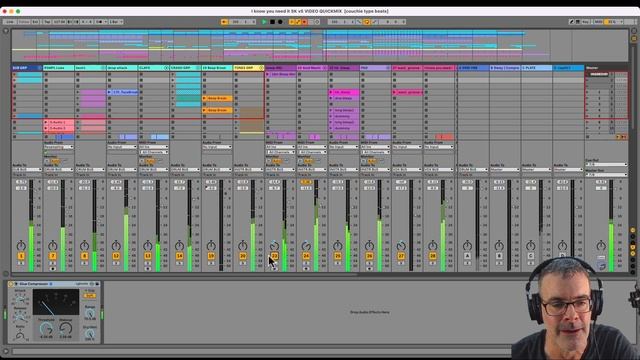640x360 pixels.
Task: Toggle track activator 26
Action: pos(369,256)
